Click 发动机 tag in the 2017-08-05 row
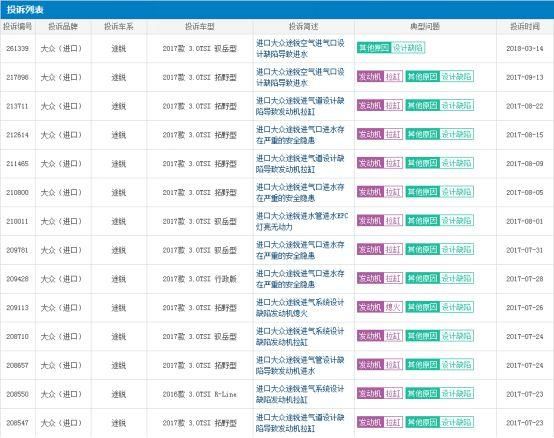 pos(370,192)
